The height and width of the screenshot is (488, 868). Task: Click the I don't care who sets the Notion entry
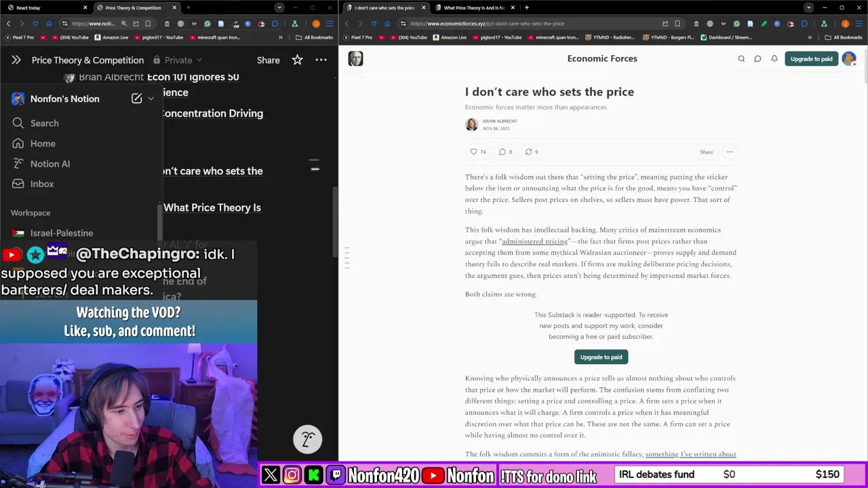212,171
